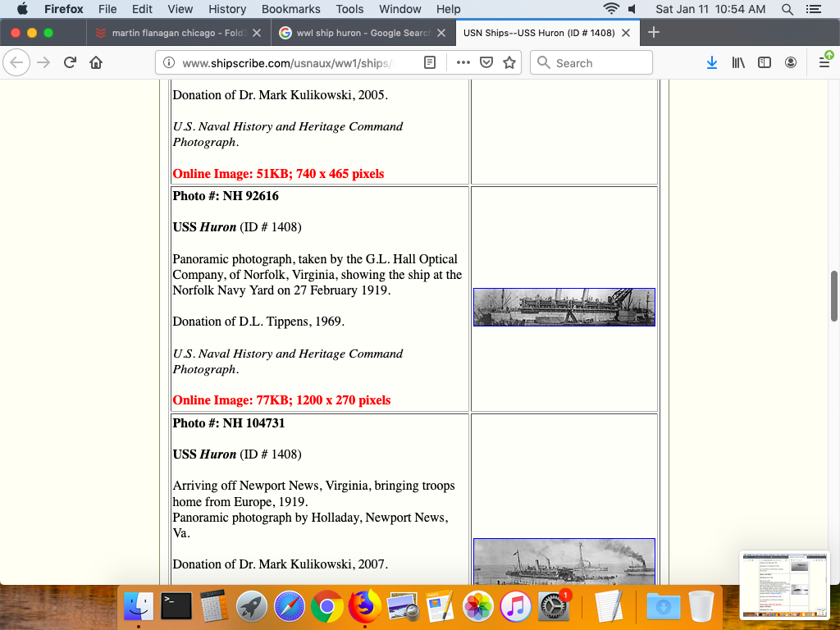Show Library history and bookmarks
The height and width of the screenshot is (630, 840).
click(x=738, y=63)
